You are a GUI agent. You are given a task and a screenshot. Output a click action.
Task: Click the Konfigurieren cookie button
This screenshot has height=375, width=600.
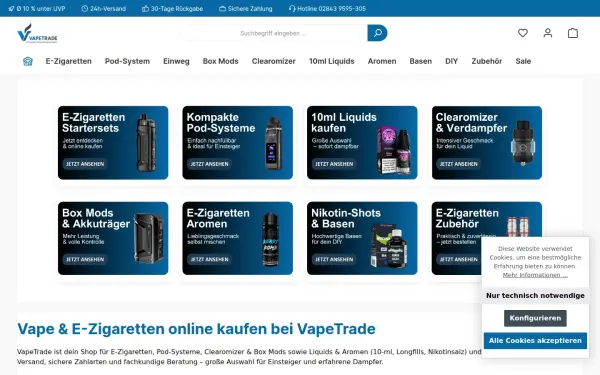point(535,318)
